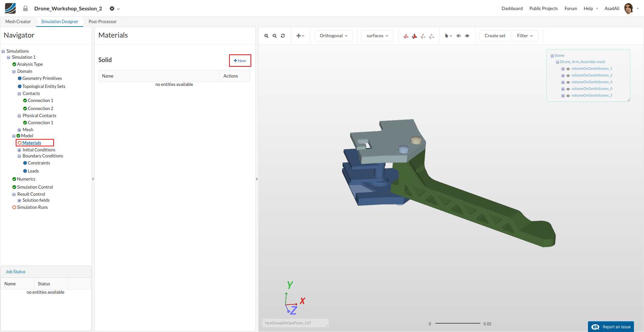This screenshot has width=644, height=332.
Task: Click the zoom in magnifier icon
Action: coord(266,36)
